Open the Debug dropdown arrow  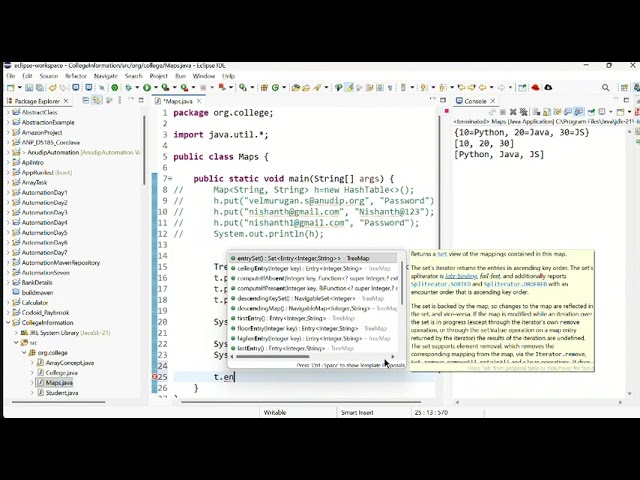(137, 87)
